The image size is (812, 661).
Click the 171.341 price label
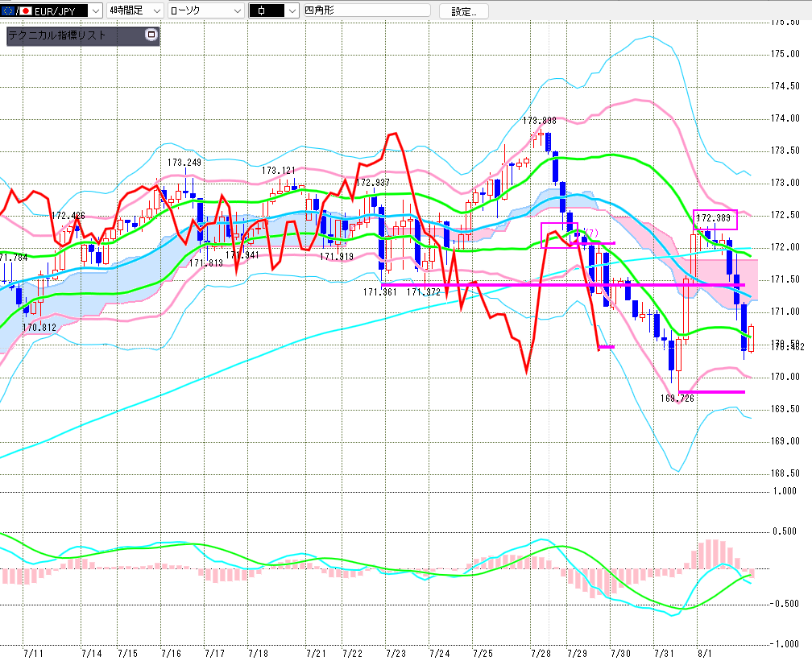(x=242, y=255)
